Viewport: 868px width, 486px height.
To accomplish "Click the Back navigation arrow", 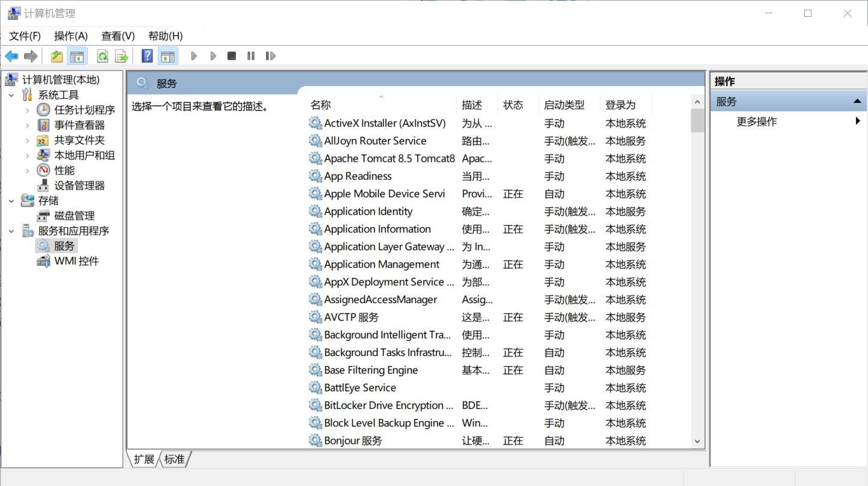I will pyautogui.click(x=11, y=56).
